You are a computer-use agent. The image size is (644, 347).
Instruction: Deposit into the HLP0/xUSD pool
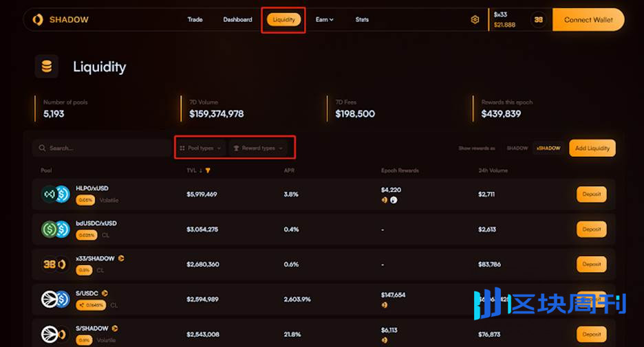click(592, 194)
